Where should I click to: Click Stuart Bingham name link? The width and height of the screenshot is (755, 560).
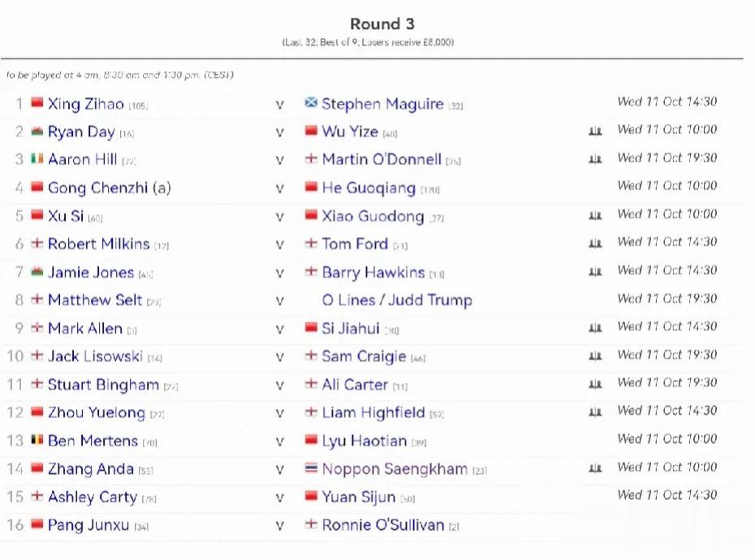(104, 385)
